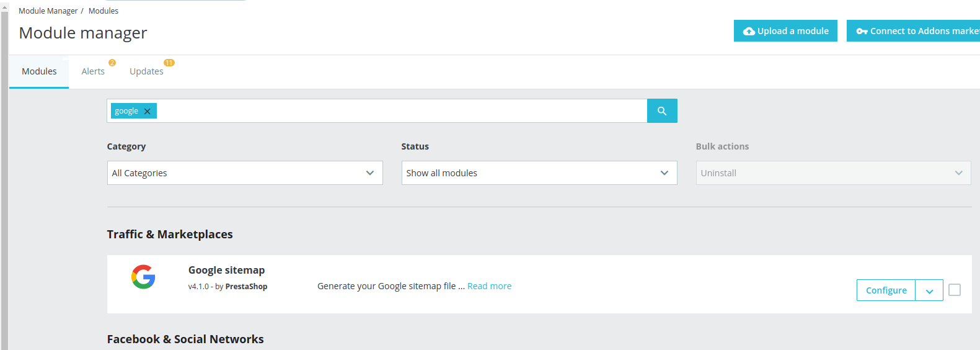
Task: Open the All Categories dropdown
Action: (244, 173)
